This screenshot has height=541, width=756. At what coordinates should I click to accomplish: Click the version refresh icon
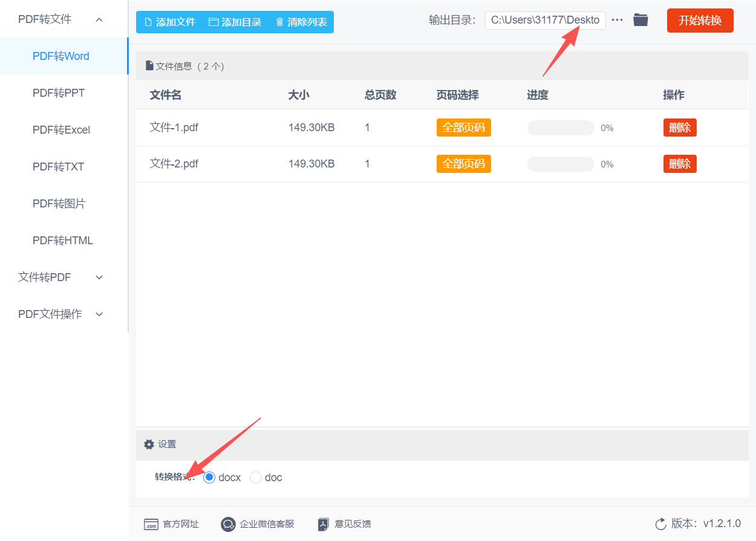660,523
